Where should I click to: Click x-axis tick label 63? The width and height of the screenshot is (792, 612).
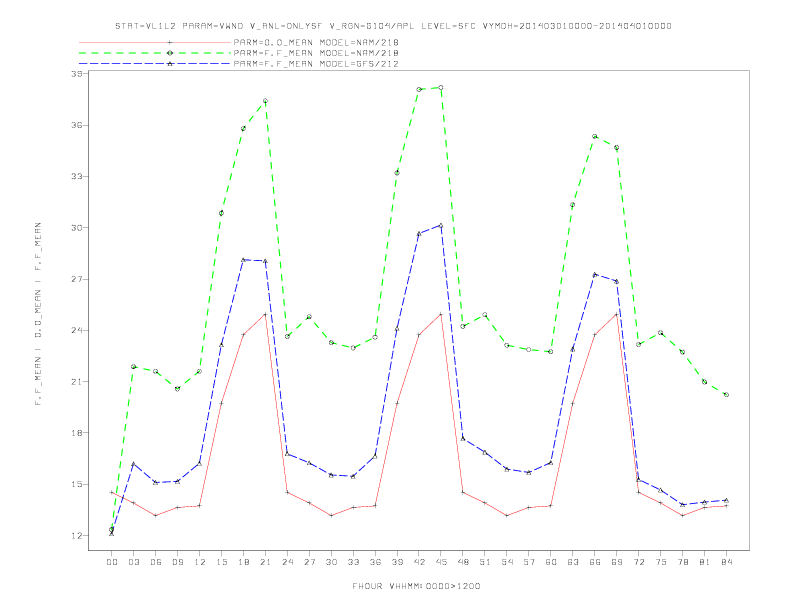point(573,562)
